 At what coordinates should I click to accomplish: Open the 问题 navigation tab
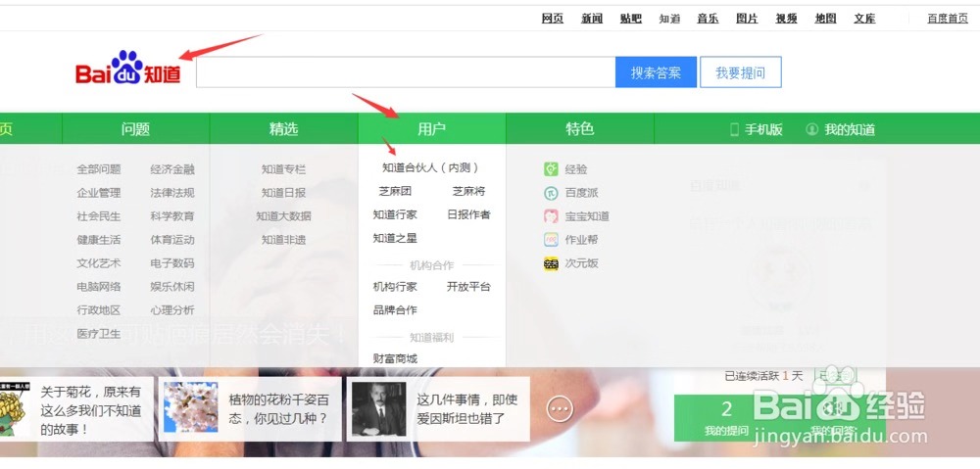[135, 128]
